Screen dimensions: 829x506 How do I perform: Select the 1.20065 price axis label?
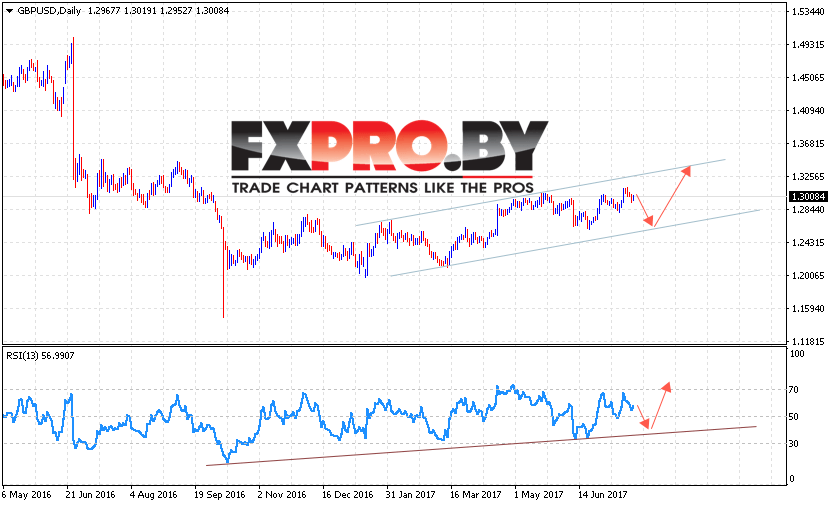click(808, 275)
